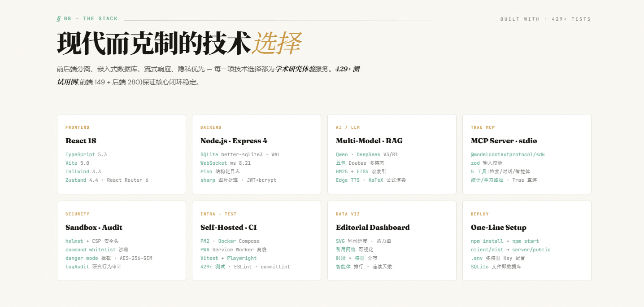Select the FRONTEND card label

pos(78,127)
